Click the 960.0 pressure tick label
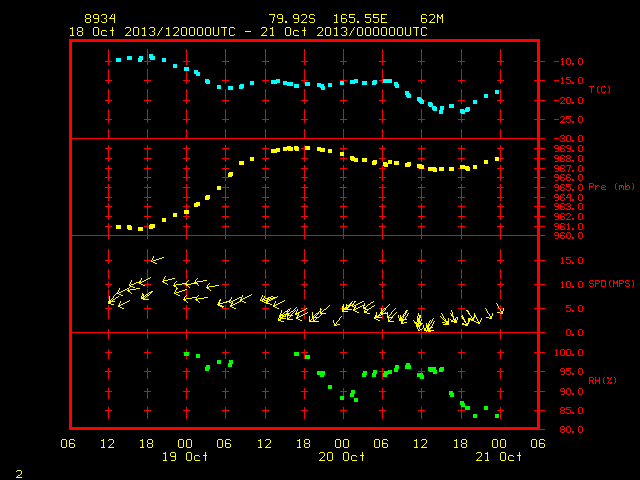The width and height of the screenshot is (640, 480). tap(568, 236)
